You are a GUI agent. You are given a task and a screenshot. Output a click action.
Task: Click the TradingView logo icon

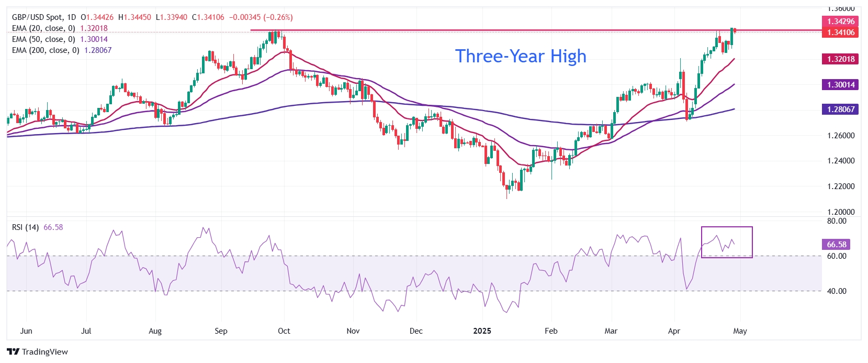pos(13,352)
